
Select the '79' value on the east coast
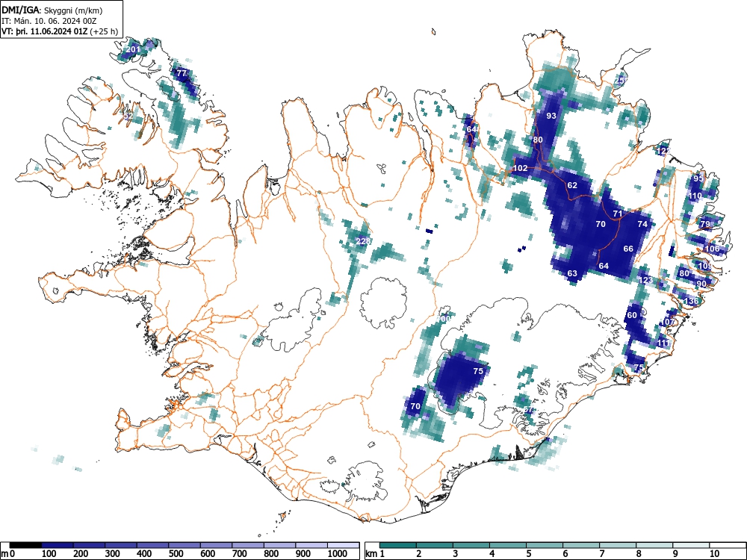[x=705, y=224]
